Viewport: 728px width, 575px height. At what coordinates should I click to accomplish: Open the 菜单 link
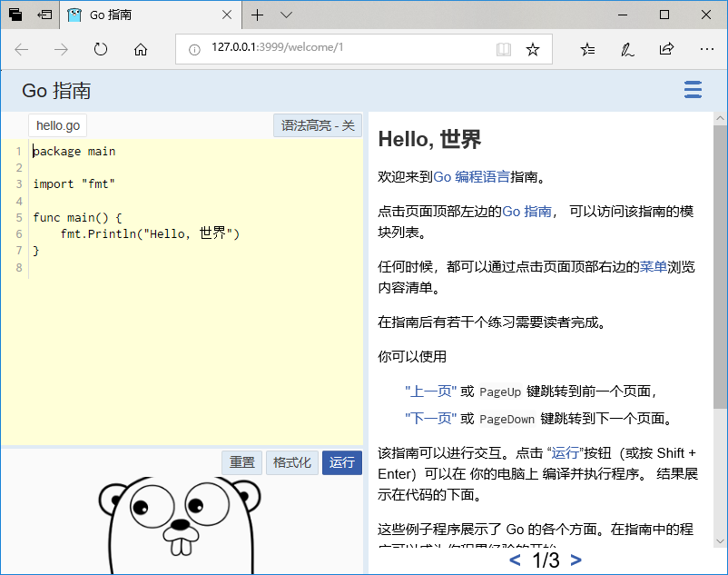click(654, 266)
